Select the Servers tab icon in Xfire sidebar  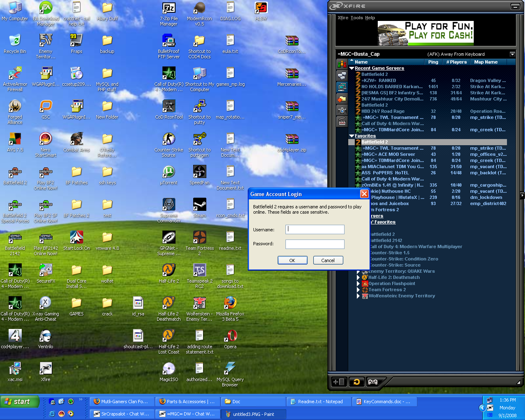tap(342, 87)
